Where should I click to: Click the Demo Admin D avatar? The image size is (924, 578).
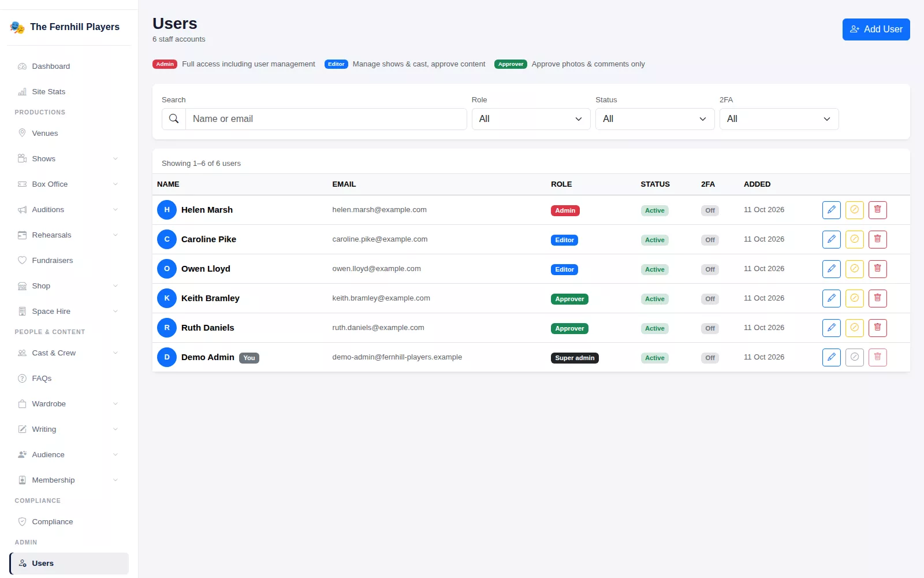pyautogui.click(x=167, y=357)
